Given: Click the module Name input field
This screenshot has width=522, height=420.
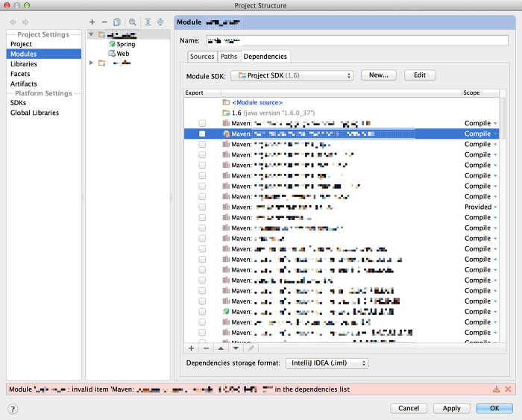Looking at the screenshot, I should (357, 40).
